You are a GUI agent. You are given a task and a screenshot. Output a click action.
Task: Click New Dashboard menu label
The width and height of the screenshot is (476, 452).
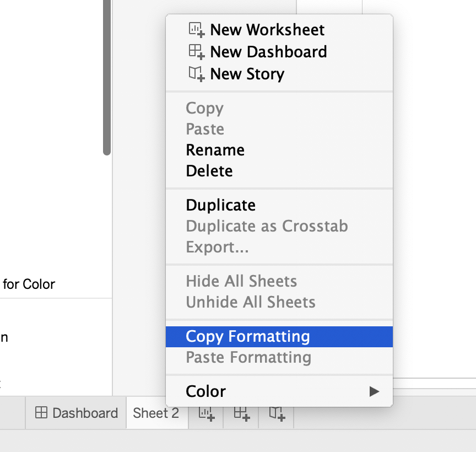(x=268, y=51)
